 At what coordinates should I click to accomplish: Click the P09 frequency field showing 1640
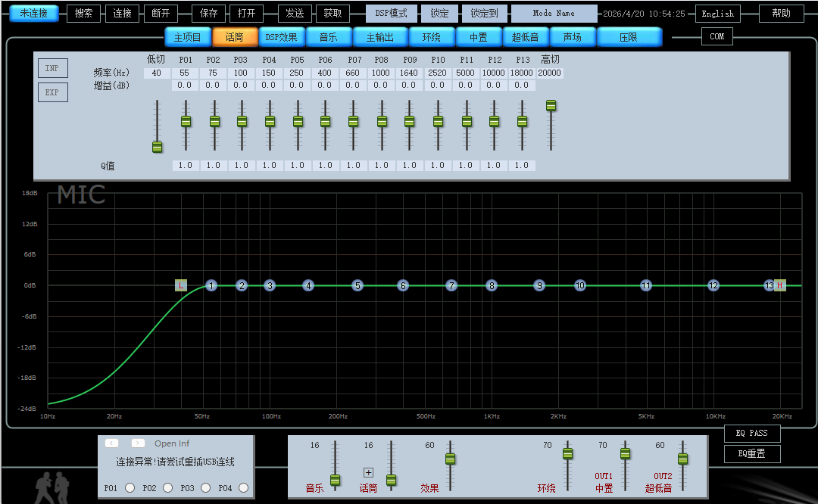(x=409, y=73)
